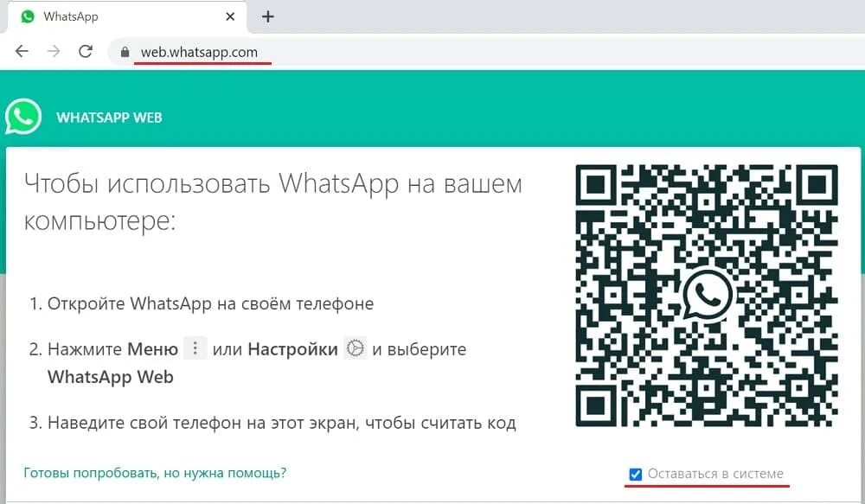Uncheck the Оставаться в системе checkbox

click(636, 474)
